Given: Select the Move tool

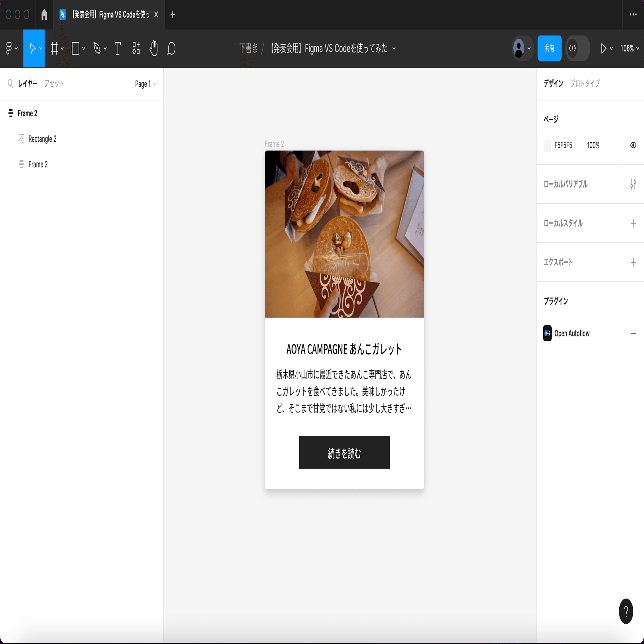Looking at the screenshot, I should [x=32, y=48].
